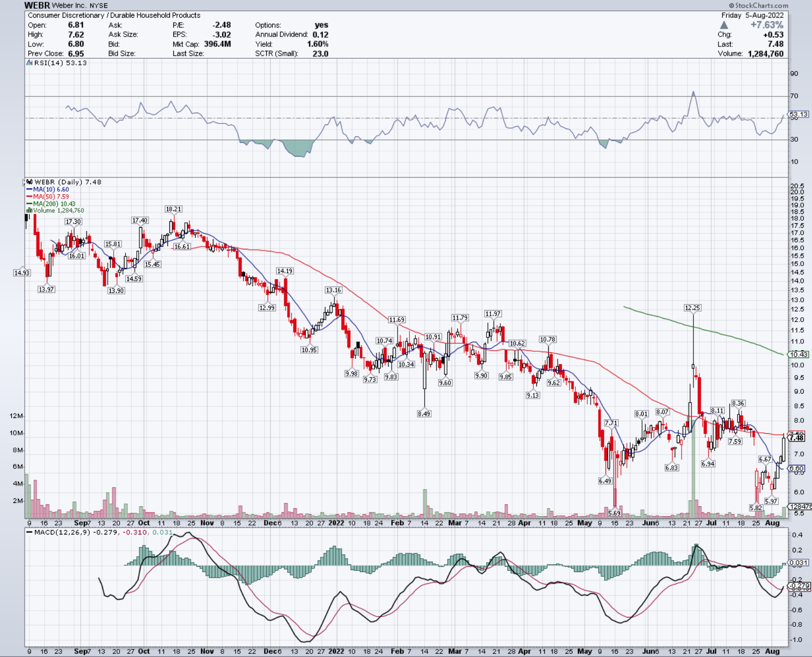
Task: Click the candlestick icon beside WEBR (Daily)
Action: 30,182
